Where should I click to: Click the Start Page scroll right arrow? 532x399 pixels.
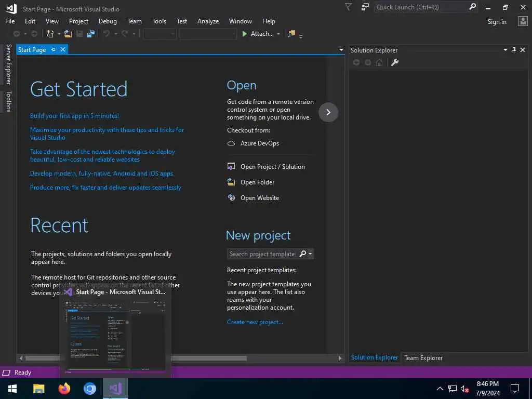(340, 358)
